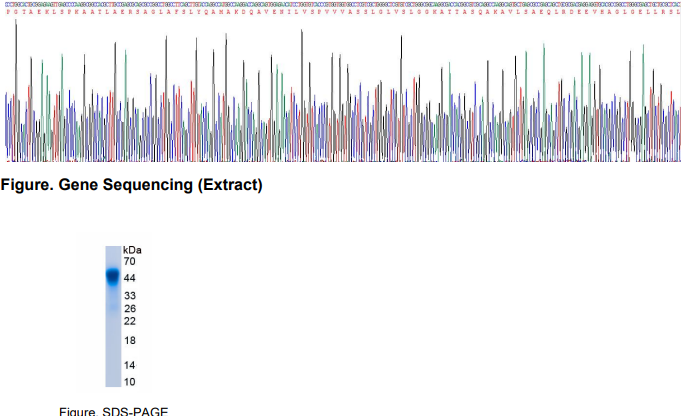Click the 33 kDa marker label
The width and height of the screenshot is (691, 416).
point(130,296)
